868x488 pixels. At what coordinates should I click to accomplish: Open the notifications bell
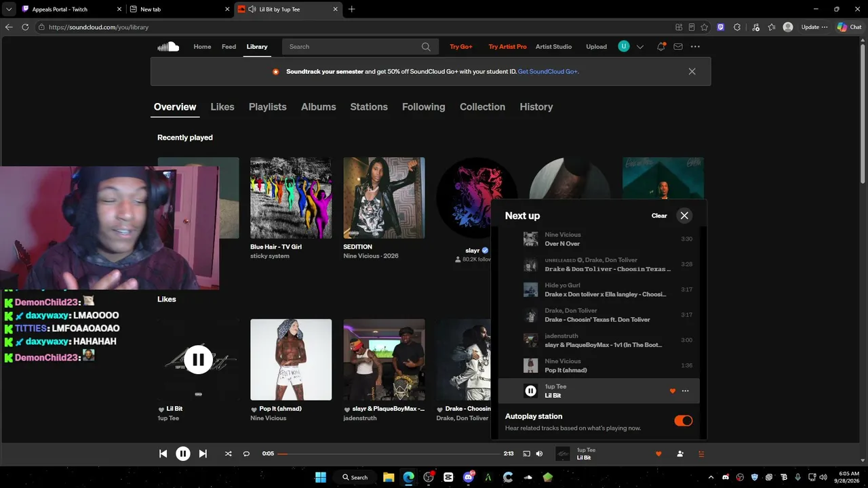[x=660, y=47]
